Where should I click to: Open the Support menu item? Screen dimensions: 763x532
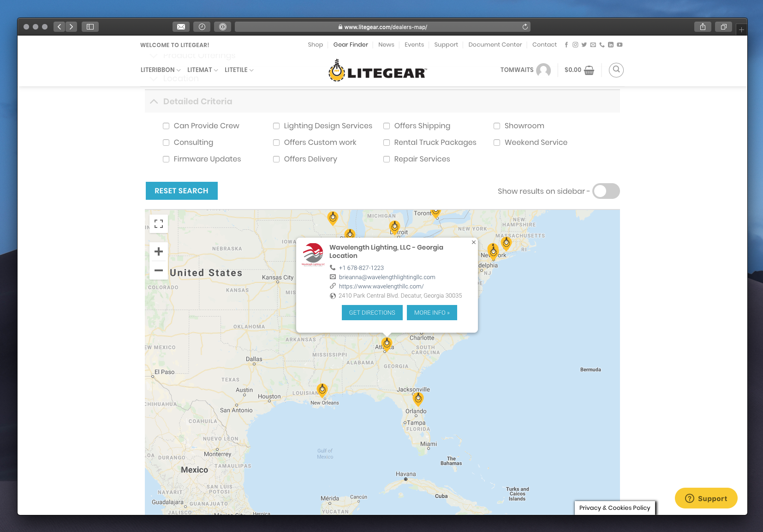446,45
